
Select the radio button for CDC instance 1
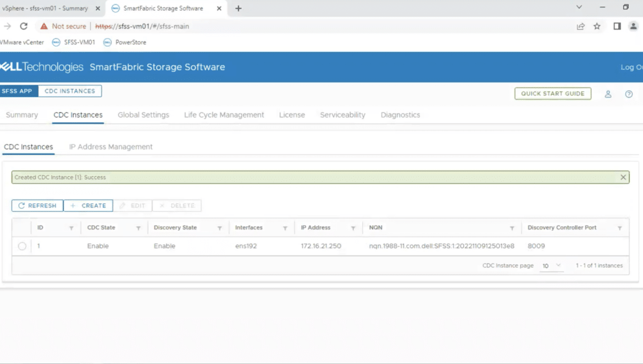pos(22,246)
